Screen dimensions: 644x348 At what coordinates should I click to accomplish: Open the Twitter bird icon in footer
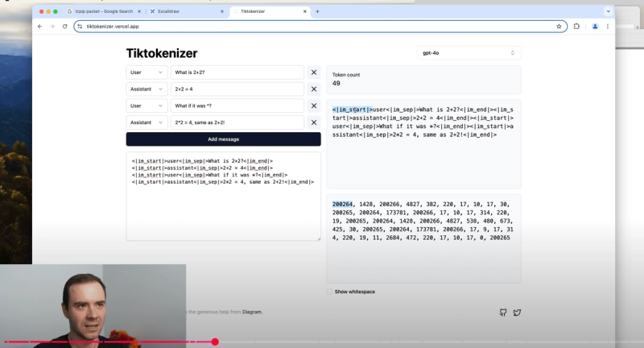(x=517, y=313)
